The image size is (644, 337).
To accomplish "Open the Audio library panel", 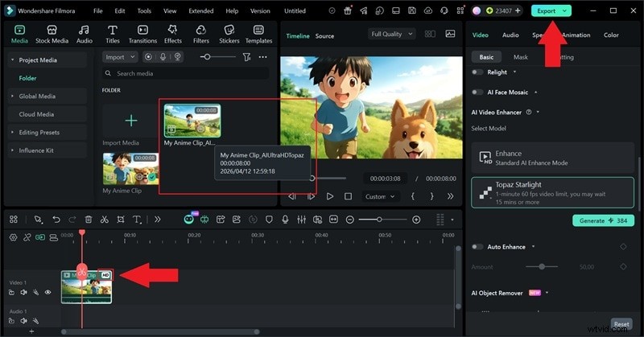I will tap(85, 34).
